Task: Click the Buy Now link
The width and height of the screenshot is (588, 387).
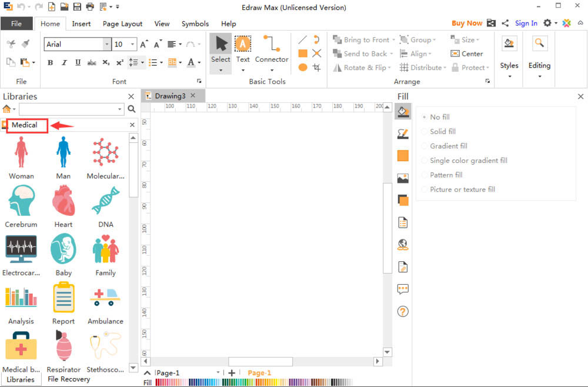Action: (467, 24)
